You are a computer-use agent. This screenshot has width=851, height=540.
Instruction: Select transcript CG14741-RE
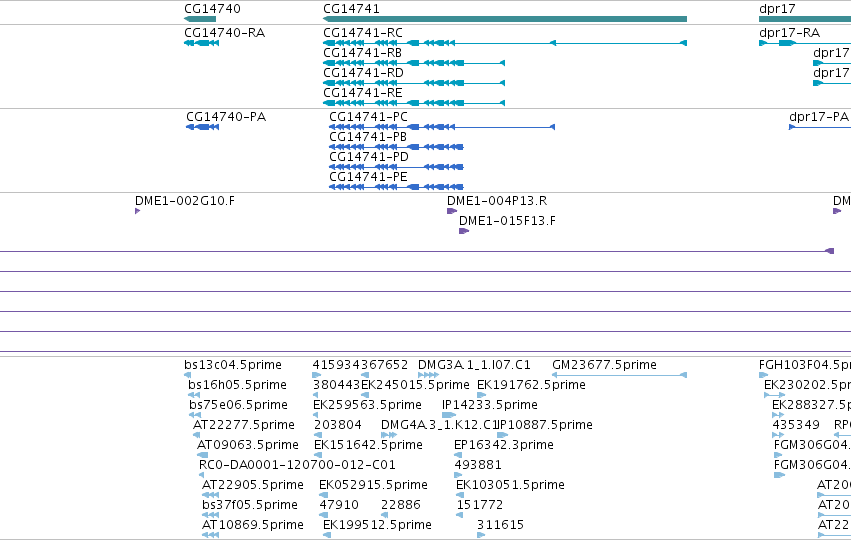tap(363, 93)
